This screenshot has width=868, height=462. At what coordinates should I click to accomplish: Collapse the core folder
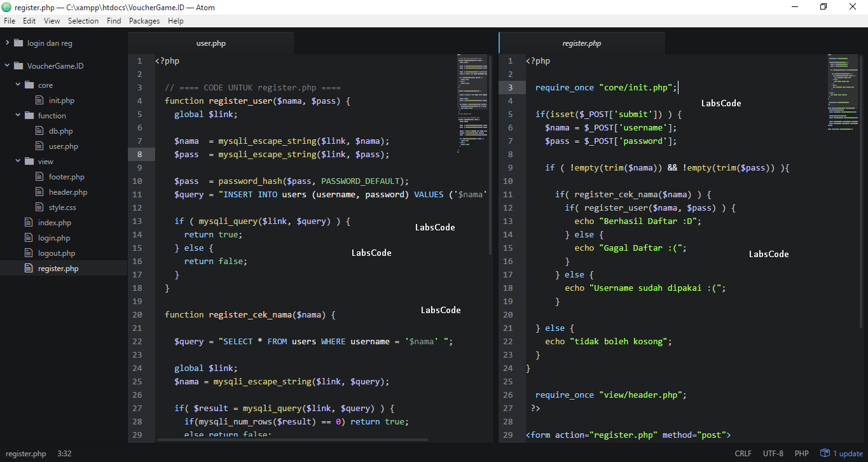[x=18, y=84]
